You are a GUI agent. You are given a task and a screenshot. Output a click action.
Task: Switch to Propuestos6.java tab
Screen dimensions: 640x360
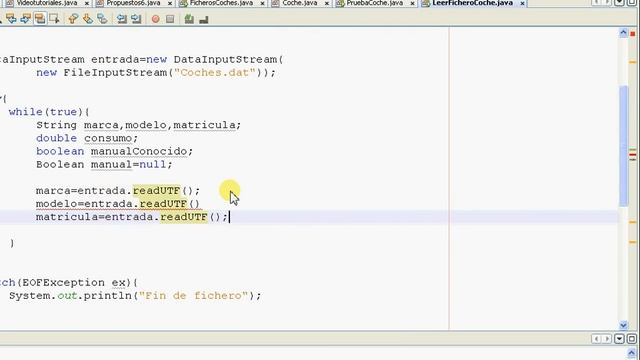pyautogui.click(x=133, y=3)
